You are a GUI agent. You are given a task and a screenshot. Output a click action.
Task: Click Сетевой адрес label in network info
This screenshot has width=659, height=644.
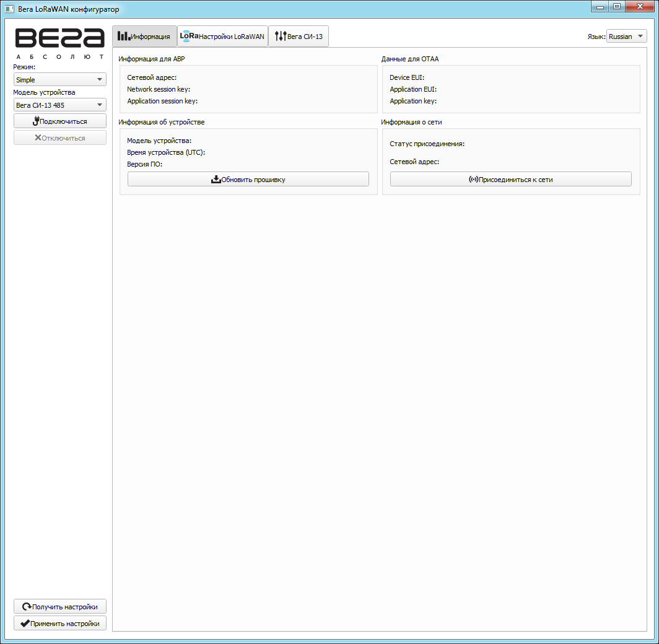(414, 162)
